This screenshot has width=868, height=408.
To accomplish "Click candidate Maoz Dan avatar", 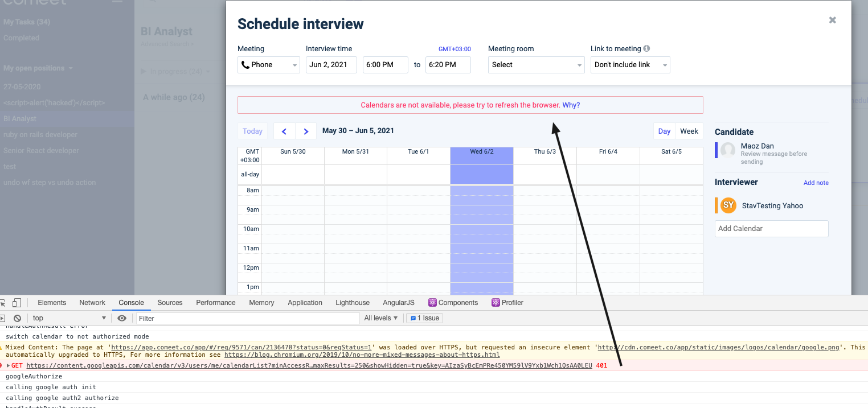I will [728, 150].
